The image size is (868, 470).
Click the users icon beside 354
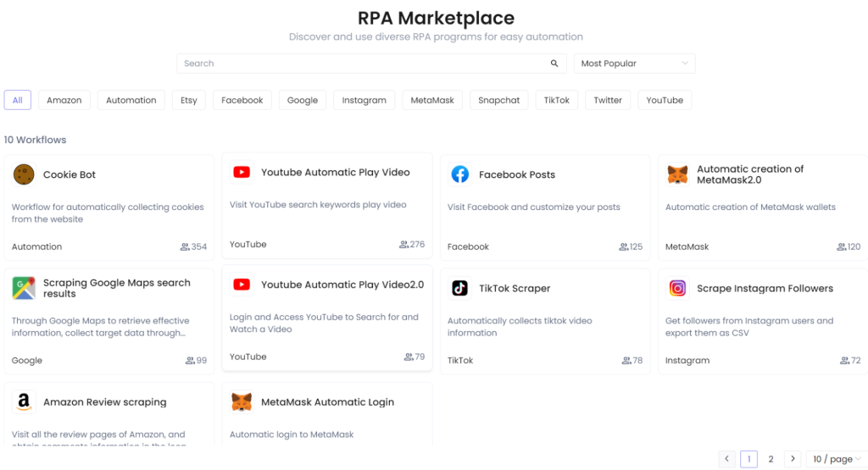click(x=184, y=246)
